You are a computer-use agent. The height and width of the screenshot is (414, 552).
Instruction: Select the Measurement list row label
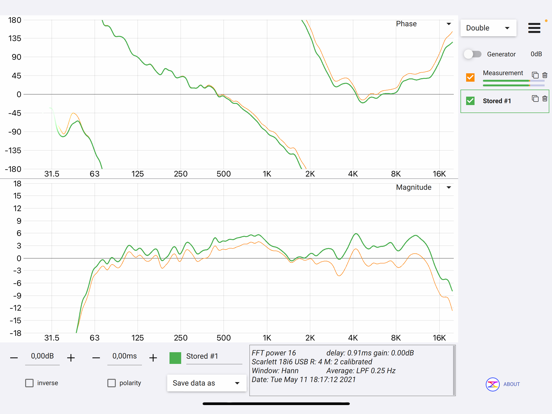[503, 73]
